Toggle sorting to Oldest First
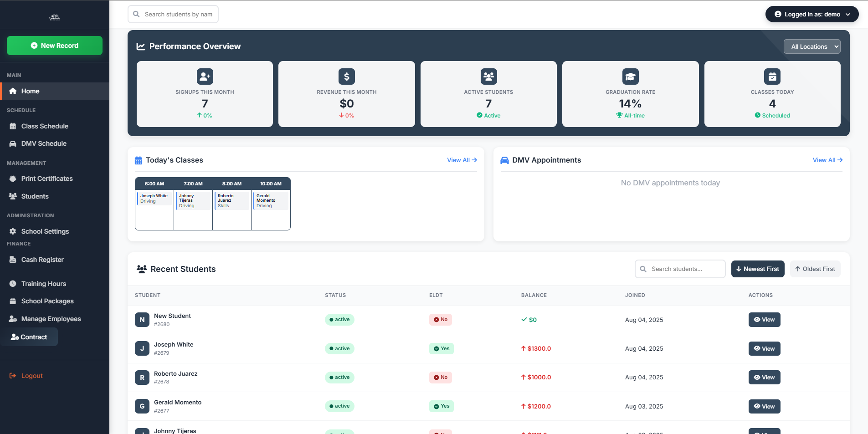 (815, 269)
